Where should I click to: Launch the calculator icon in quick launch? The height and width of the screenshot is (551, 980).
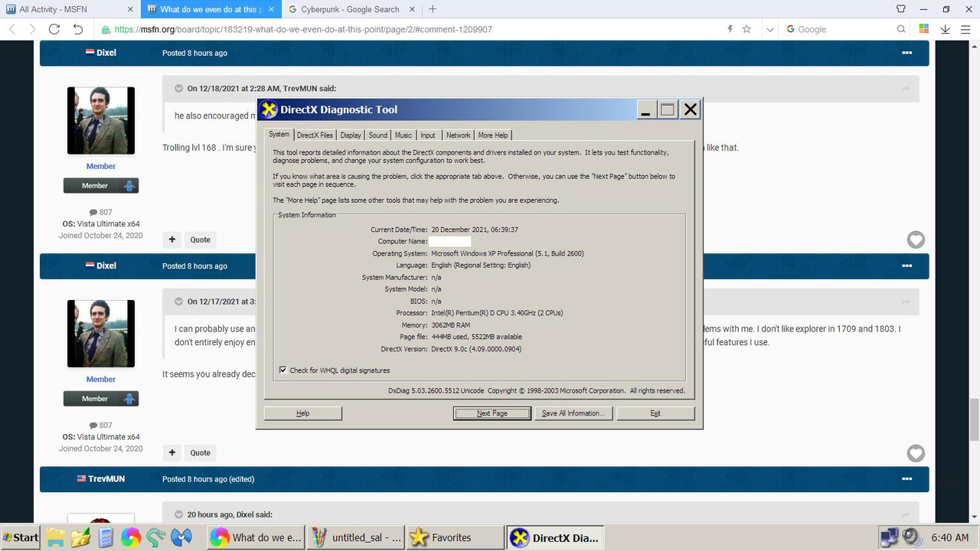tap(106, 537)
